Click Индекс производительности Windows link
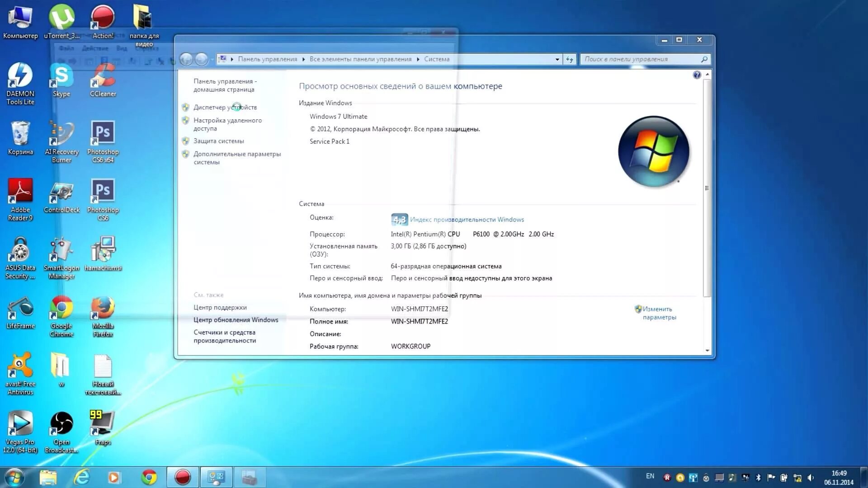868x488 pixels. (467, 220)
